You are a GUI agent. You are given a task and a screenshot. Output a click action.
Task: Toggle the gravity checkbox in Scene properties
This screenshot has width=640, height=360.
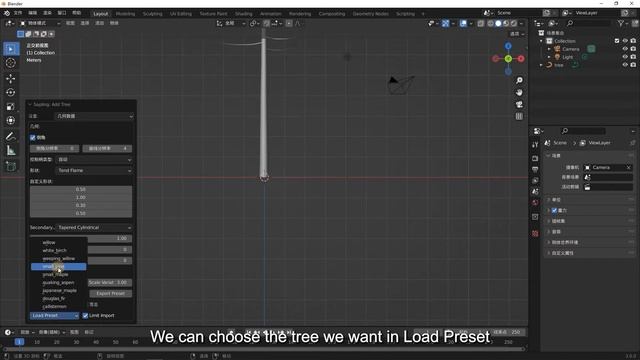(554, 211)
